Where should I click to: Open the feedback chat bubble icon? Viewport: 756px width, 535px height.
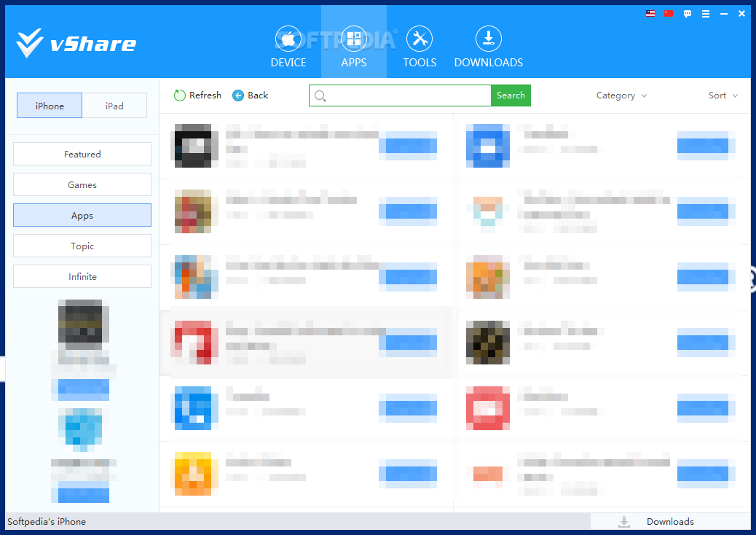[687, 14]
